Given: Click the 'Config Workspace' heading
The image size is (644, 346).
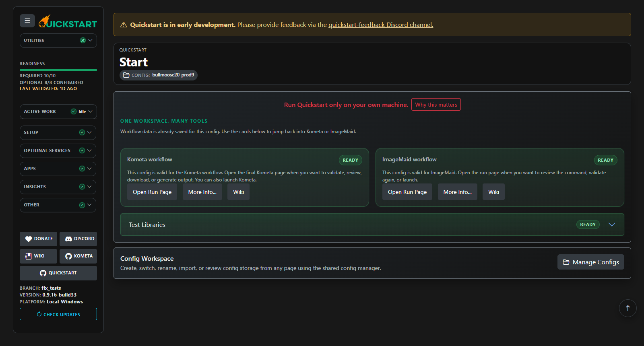Looking at the screenshot, I should pyautogui.click(x=147, y=258).
